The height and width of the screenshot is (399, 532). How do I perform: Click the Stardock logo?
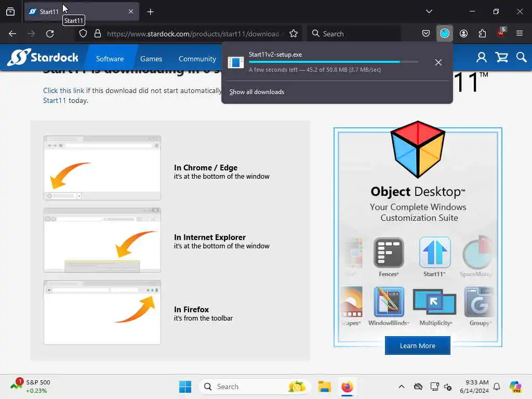pos(43,57)
